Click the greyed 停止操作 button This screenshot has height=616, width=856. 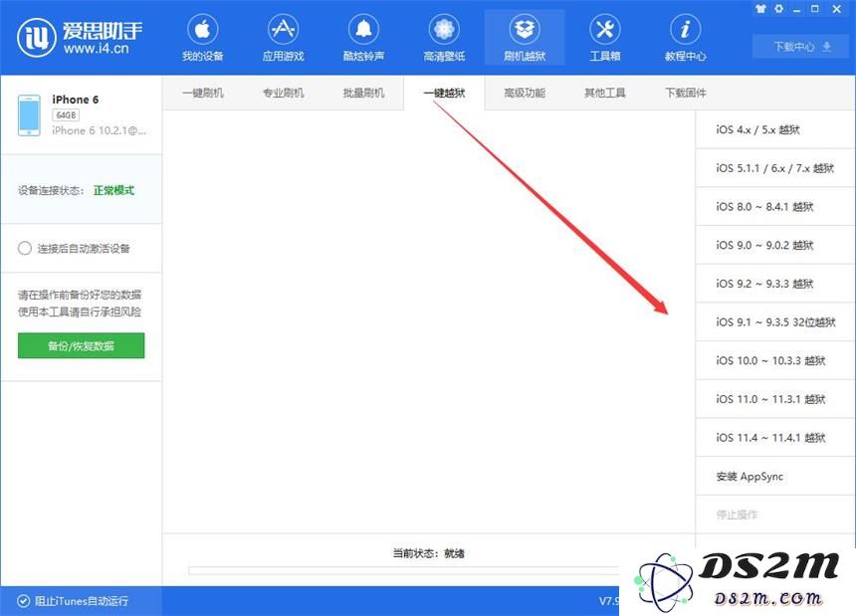775,514
